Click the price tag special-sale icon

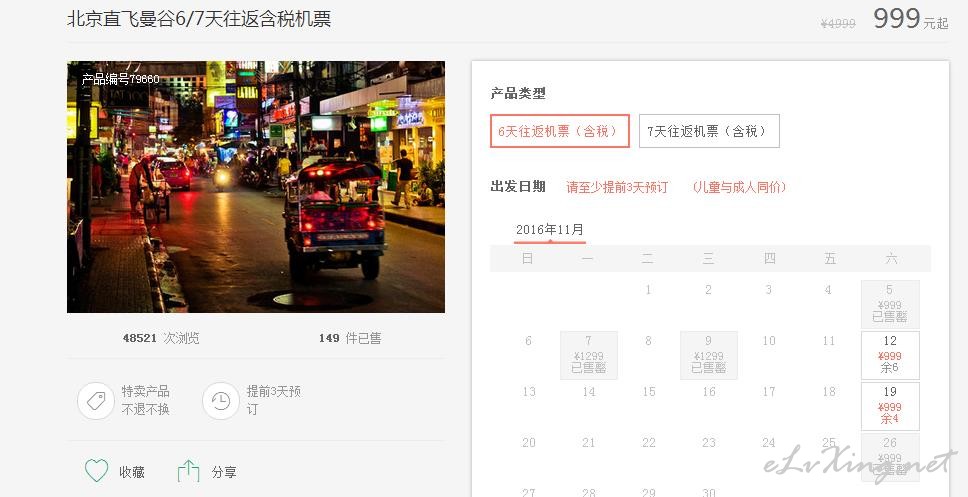[96, 401]
